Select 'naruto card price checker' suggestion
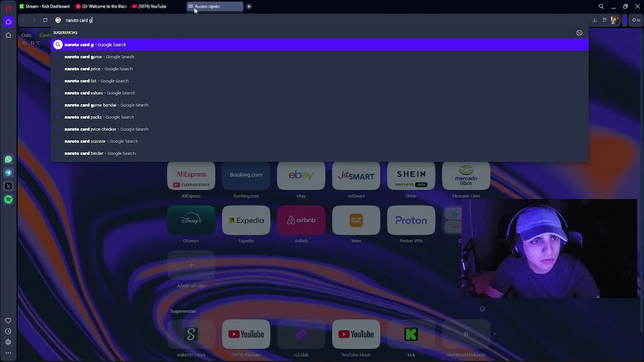Image resolution: width=644 pixels, height=362 pixels. [x=319, y=129]
